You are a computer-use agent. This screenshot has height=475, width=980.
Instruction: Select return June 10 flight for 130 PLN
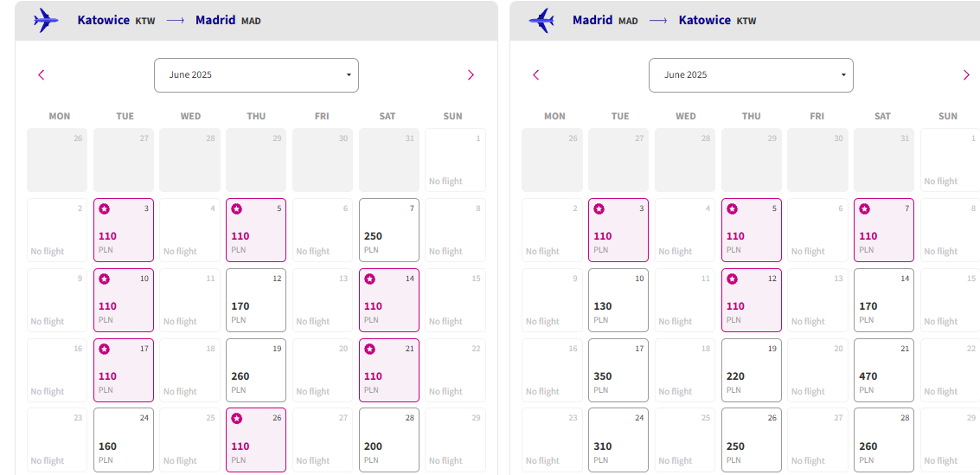[x=618, y=300]
